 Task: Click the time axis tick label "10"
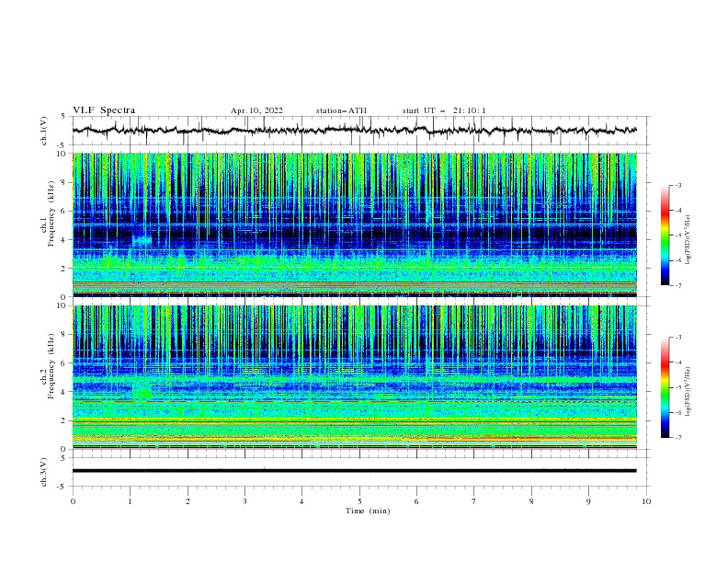[x=646, y=501]
